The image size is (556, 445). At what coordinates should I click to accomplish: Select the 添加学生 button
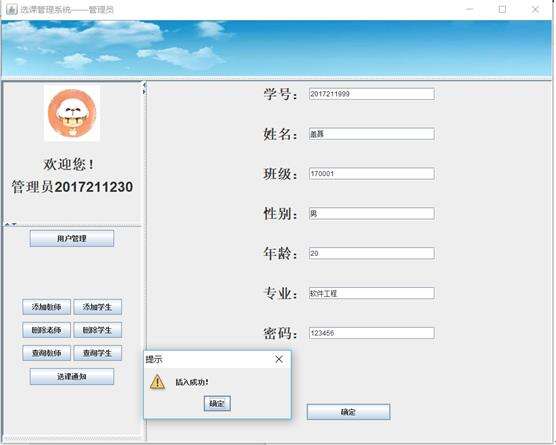pyautogui.click(x=98, y=307)
